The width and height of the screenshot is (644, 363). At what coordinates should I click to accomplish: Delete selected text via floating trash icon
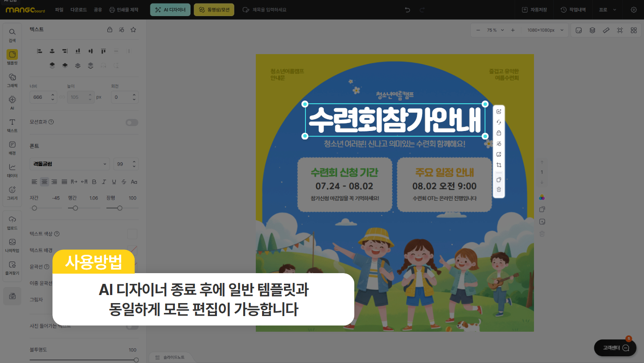pos(499,190)
